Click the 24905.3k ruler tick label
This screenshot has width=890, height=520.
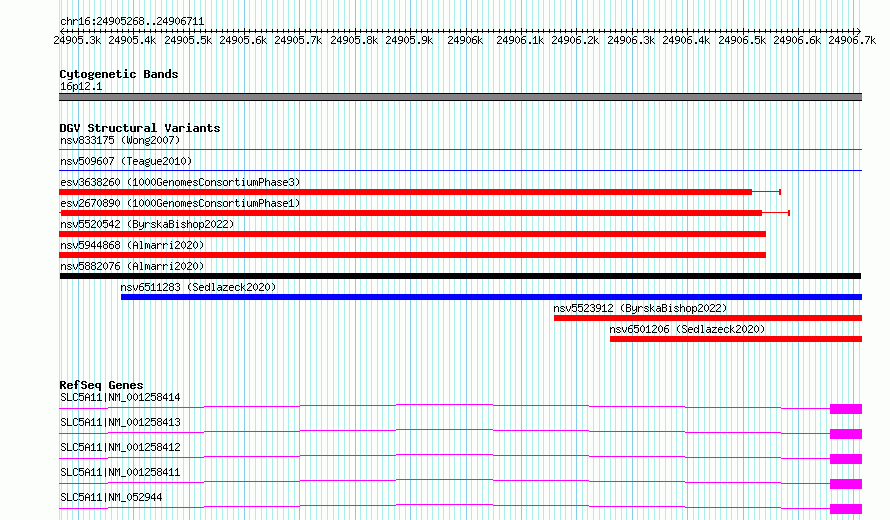pos(77,40)
